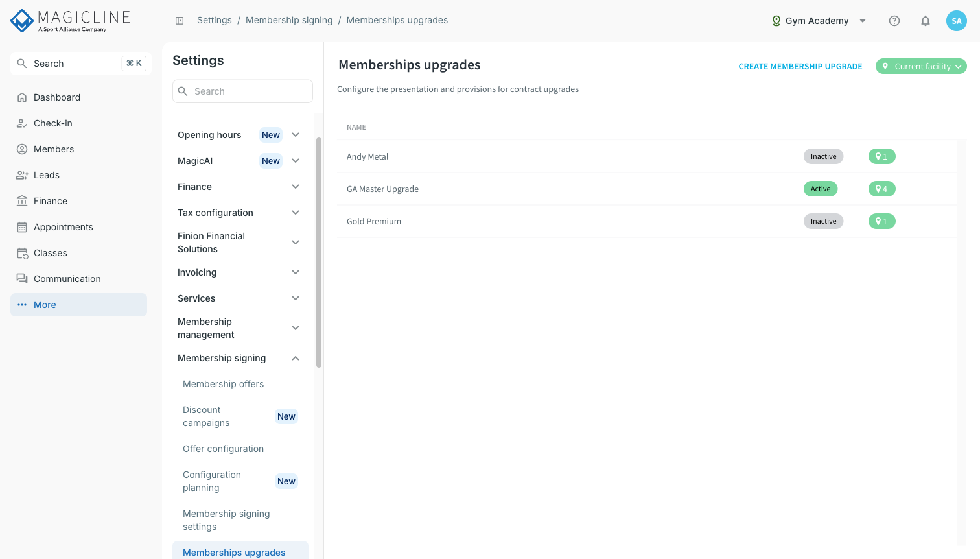
Task: Open the Classes calendar icon
Action: click(x=22, y=253)
